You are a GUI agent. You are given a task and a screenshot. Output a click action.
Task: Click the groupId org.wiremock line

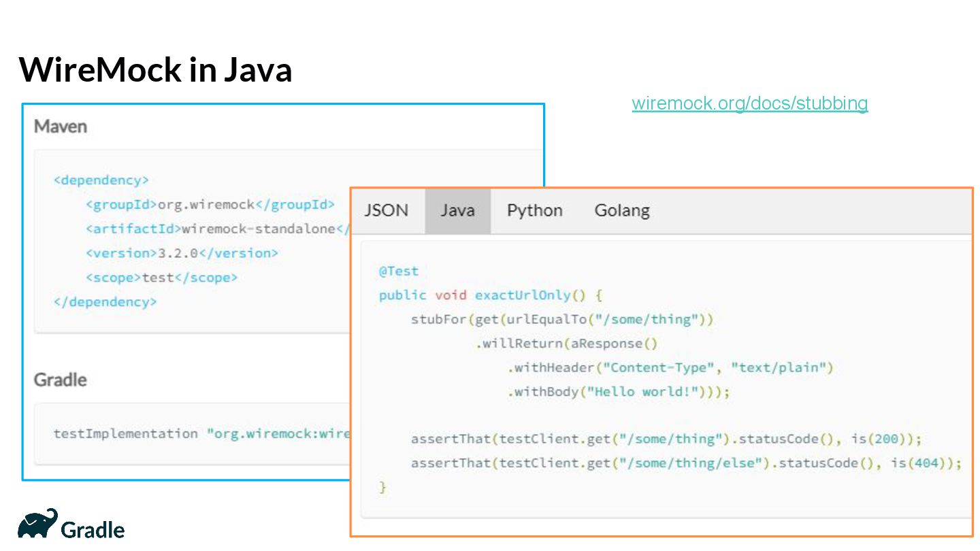210,205
